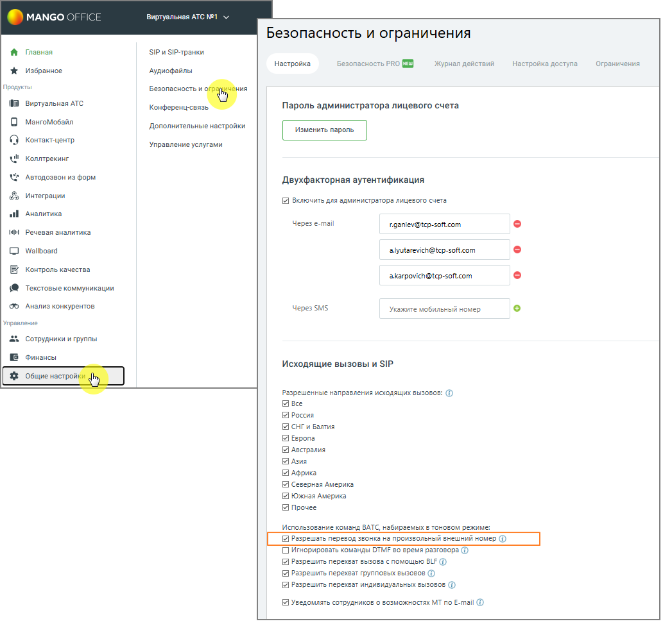Switch to the Настройка tab
Image resolution: width=672 pixels, height=635 pixels.
pyautogui.click(x=293, y=63)
